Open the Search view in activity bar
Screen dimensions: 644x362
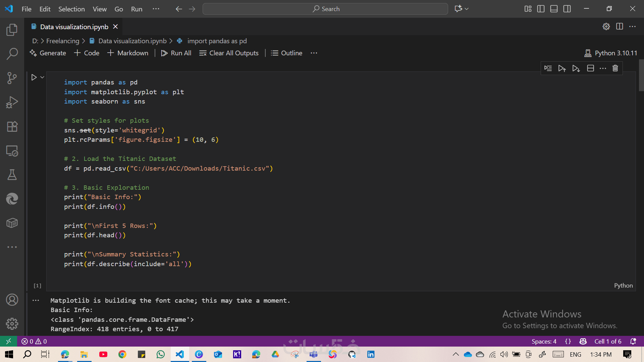point(12,54)
